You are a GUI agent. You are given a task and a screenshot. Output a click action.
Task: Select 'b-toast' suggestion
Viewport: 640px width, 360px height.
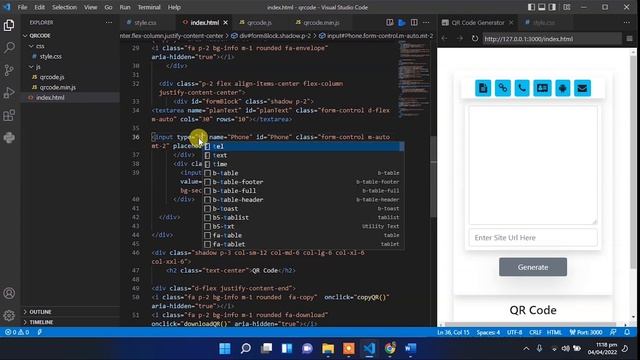[304, 209]
